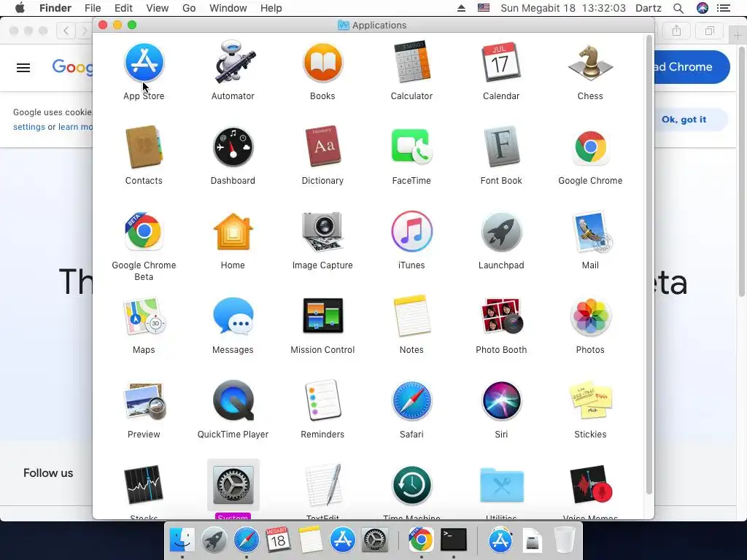747x560 pixels.
Task: Click the Spotlight search icon
Action: [x=678, y=8]
